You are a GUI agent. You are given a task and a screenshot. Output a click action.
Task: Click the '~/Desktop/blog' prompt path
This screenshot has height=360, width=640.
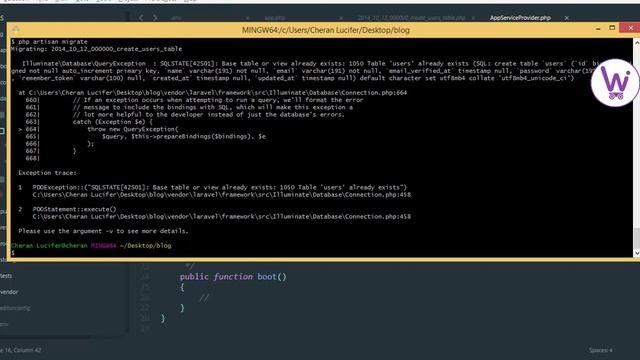pos(145,246)
